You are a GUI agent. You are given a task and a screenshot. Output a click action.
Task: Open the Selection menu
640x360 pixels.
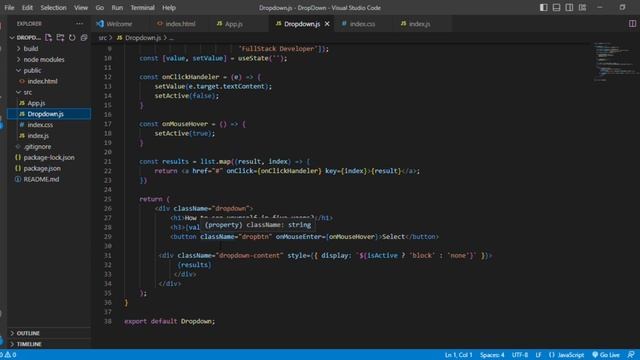click(x=53, y=8)
